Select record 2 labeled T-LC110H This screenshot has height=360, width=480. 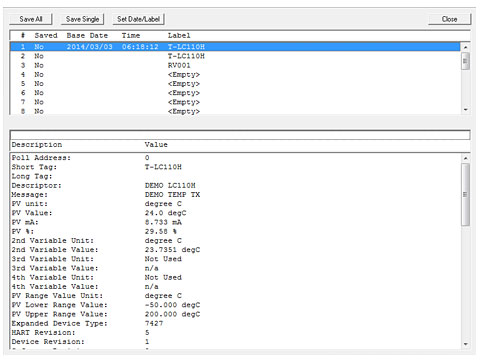235,56
